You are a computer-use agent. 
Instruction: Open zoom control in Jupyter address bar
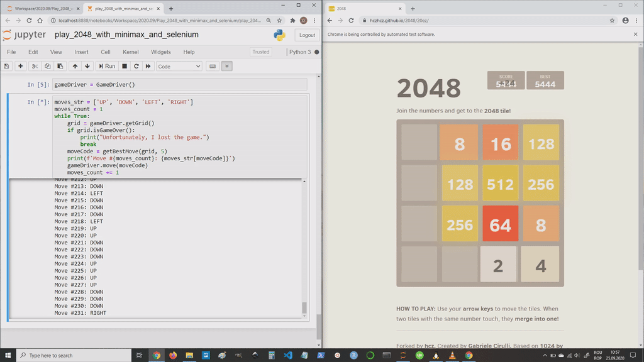[268, 20]
